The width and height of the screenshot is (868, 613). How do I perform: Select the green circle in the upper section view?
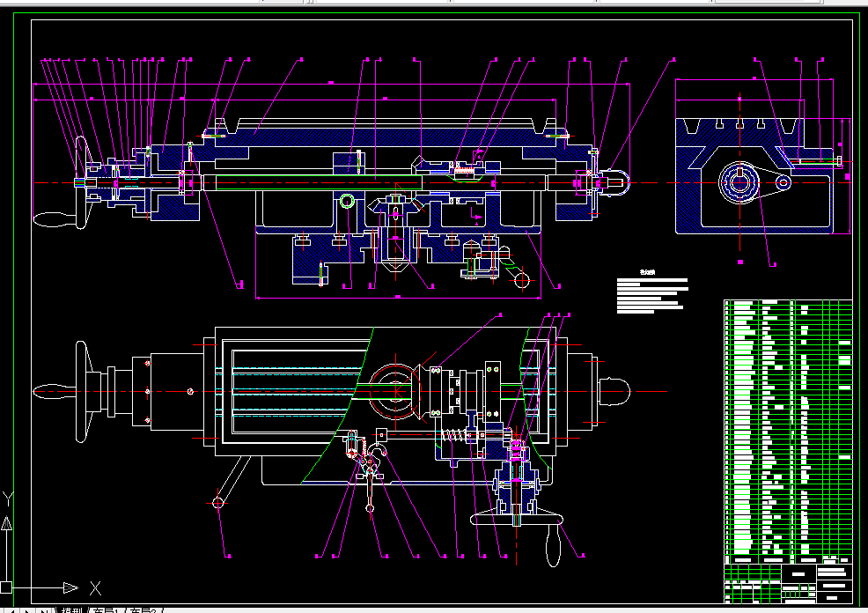point(347,201)
